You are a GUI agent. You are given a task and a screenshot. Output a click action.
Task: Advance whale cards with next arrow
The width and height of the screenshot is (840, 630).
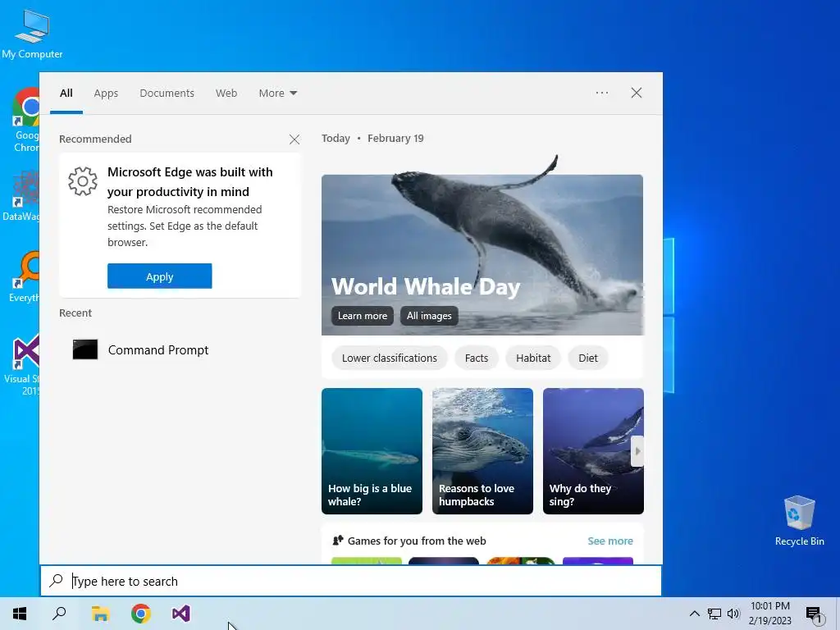[637, 451]
